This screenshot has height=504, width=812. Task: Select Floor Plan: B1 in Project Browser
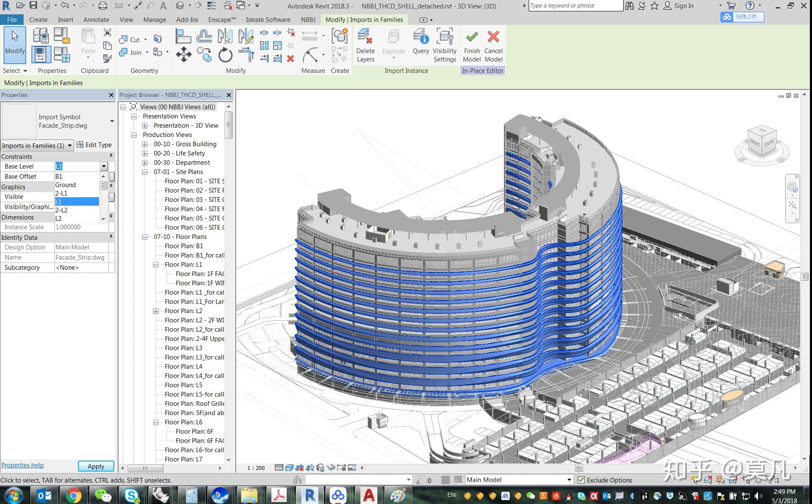tap(184, 246)
